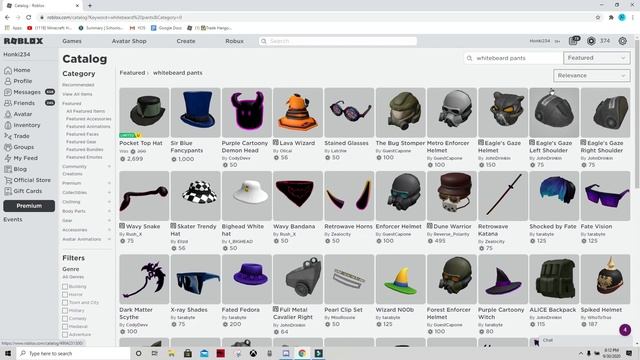Check the Building genre filter
Image resolution: width=640 pixels, height=360 pixels.
coord(65,287)
